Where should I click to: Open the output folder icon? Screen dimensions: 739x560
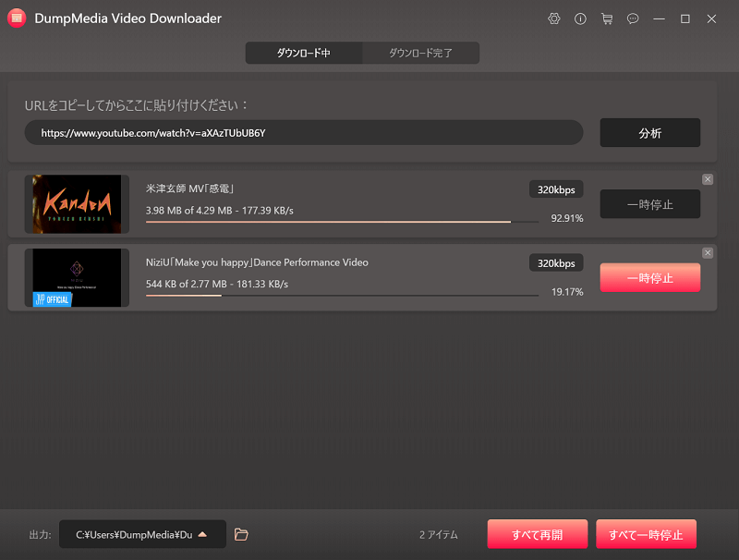point(241,534)
